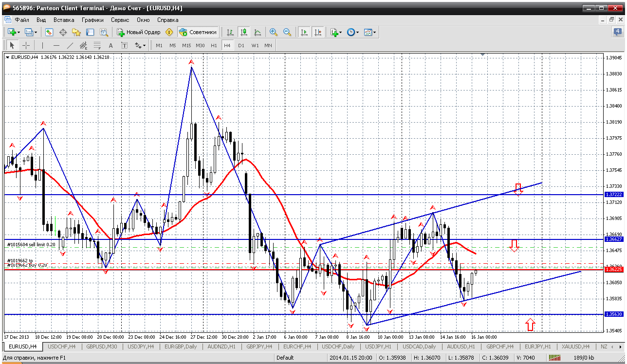Open the Navigator favorites folder icon

pos(76,32)
